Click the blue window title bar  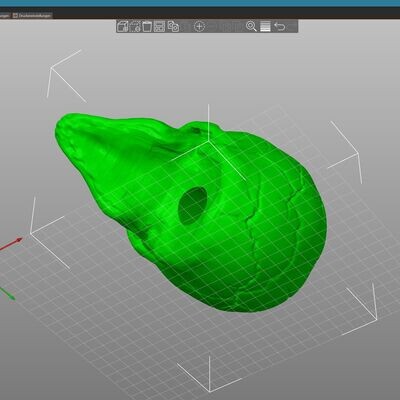point(200,3)
